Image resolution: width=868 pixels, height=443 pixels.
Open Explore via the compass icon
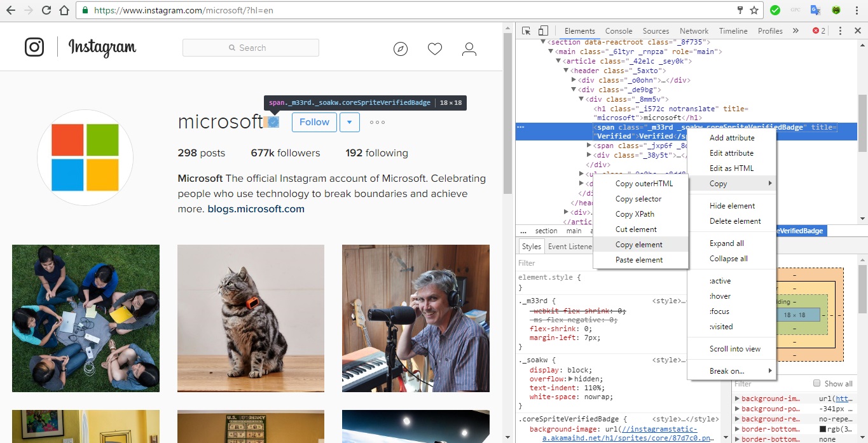click(401, 49)
